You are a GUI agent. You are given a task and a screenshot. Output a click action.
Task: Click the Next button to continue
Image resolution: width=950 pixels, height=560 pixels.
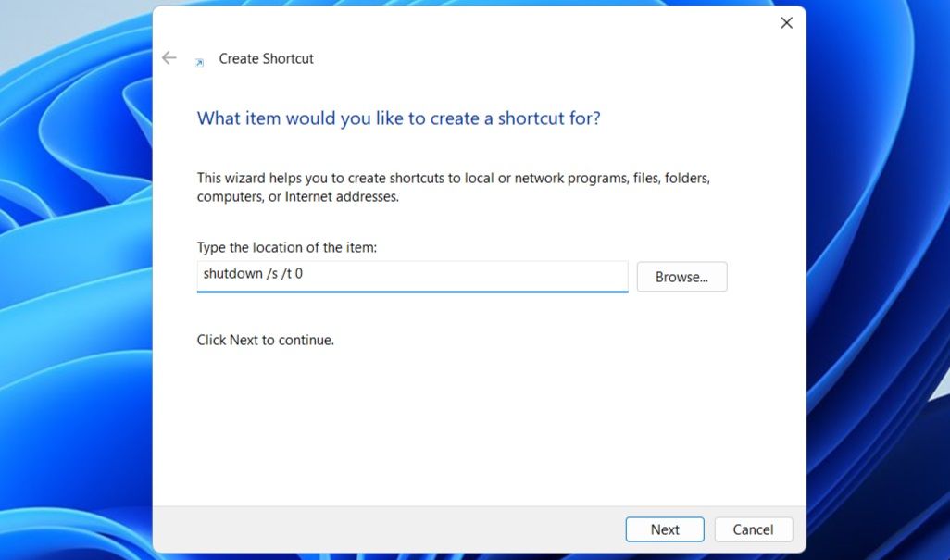(x=665, y=529)
